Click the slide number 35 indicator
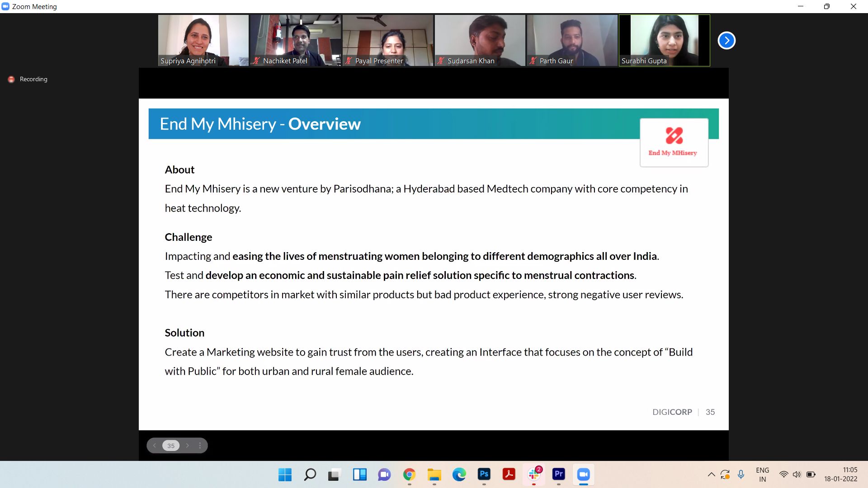This screenshot has height=488, width=868. [x=171, y=446]
